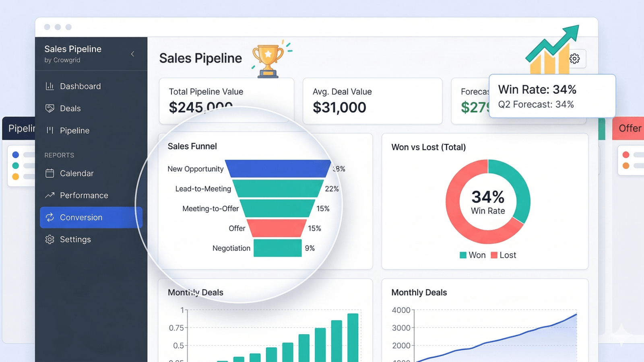644x362 pixels.
Task: Click the Dashboard bar chart icon
Action: coord(50,86)
